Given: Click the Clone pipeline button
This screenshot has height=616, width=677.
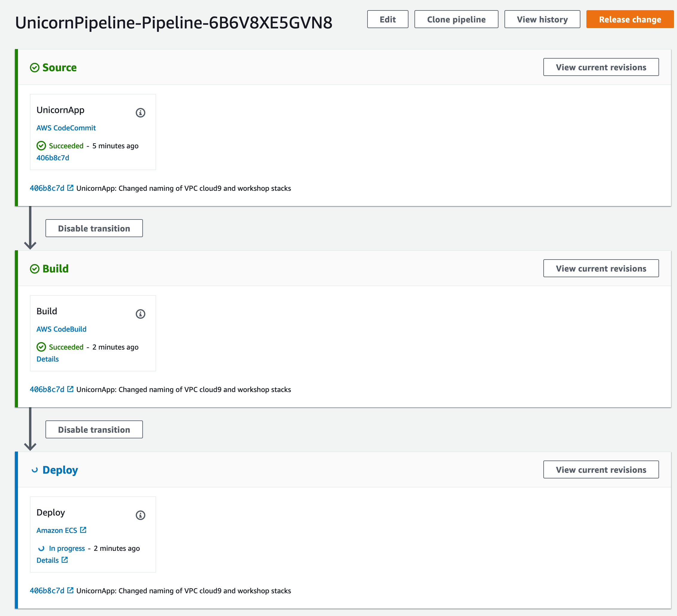Looking at the screenshot, I should tap(456, 19).
